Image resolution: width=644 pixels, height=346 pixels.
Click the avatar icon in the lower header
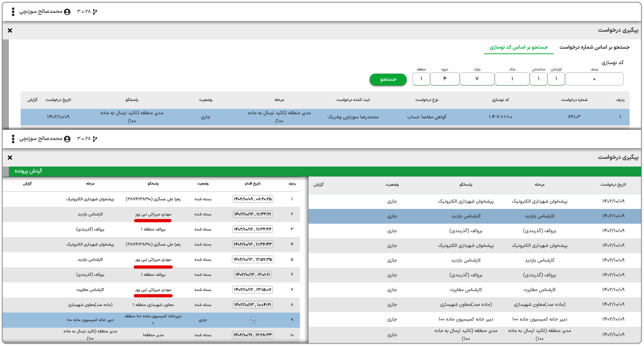[67, 138]
